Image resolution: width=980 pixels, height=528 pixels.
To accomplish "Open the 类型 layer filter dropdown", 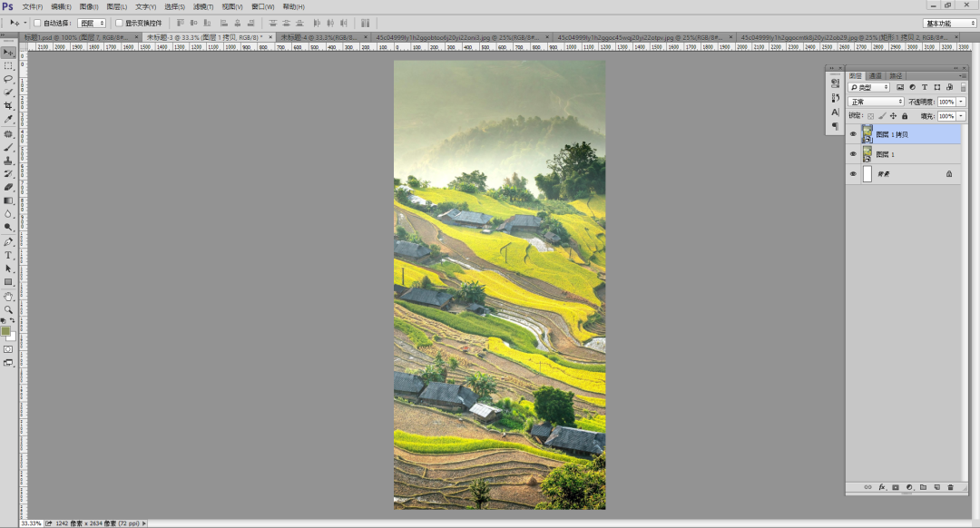I will (x=868, y=87).
